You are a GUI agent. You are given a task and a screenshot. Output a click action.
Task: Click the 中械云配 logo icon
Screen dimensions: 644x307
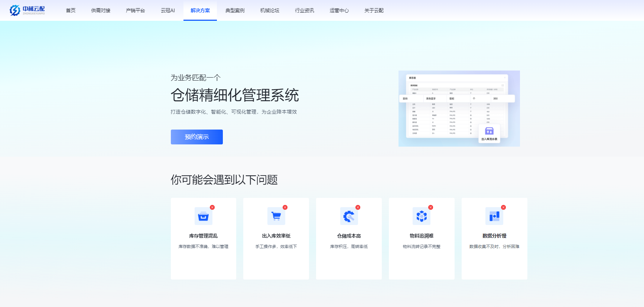pyautogui.click(x=15, y=10)
